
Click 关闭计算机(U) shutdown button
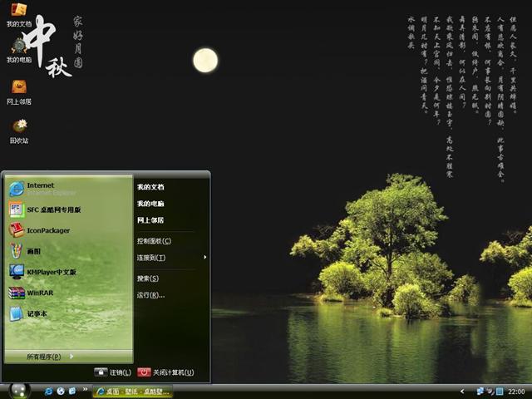point(165,372)
